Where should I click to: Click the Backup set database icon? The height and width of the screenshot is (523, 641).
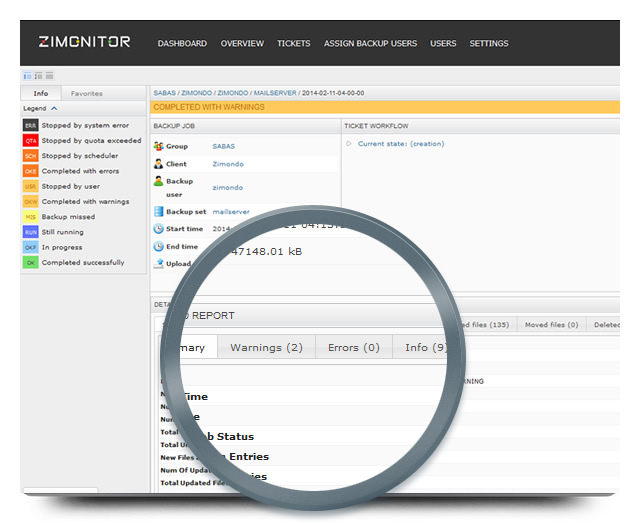pyautogui.click(x=158, y=212)
